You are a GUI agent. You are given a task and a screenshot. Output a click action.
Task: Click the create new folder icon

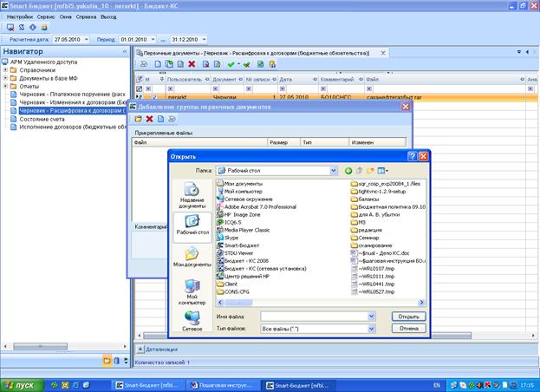tap(370, 171)
